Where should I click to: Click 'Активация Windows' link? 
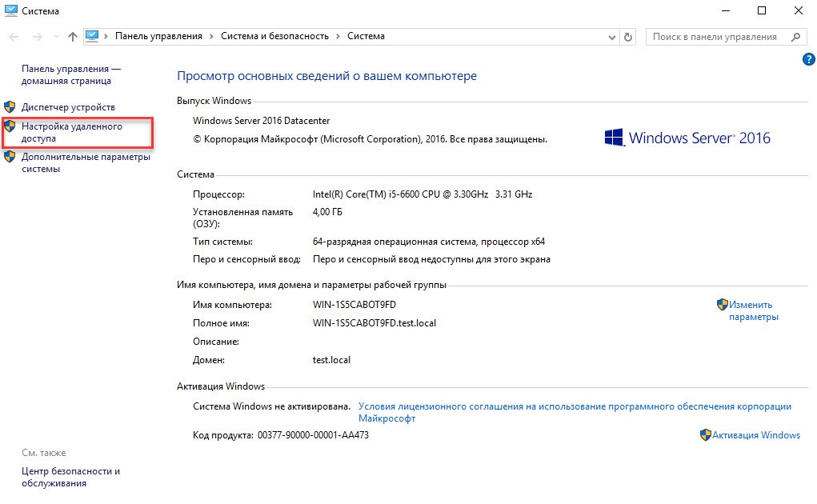756,434
